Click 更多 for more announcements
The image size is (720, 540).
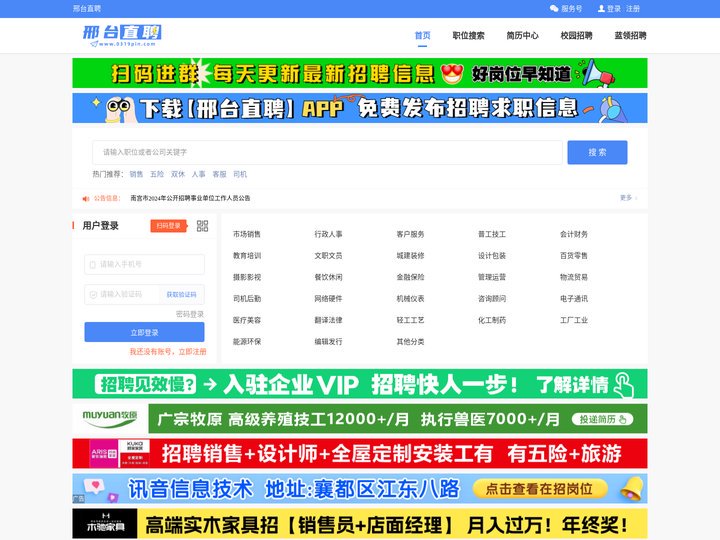point(626,198)
